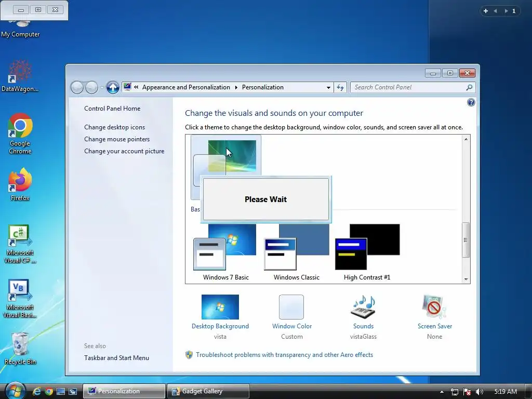Click the volume speaker tray icon

[479, 392]
